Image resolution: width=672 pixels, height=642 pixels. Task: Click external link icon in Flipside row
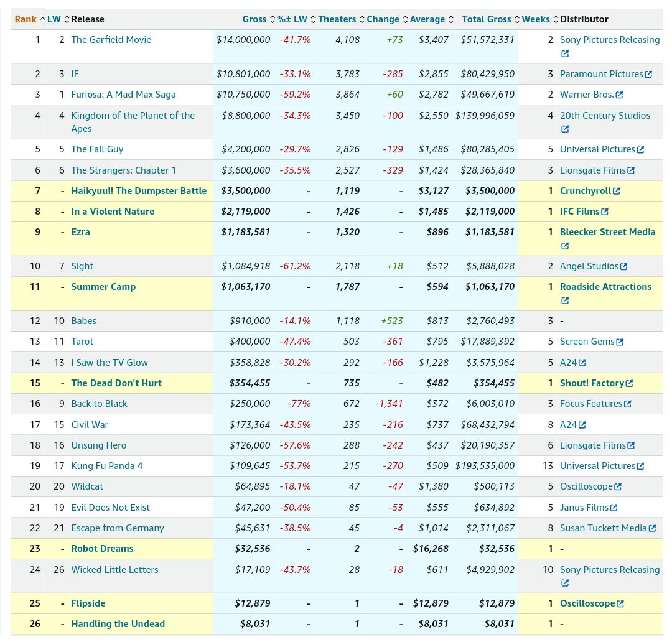pyautogui.click(x=620, y=604)
